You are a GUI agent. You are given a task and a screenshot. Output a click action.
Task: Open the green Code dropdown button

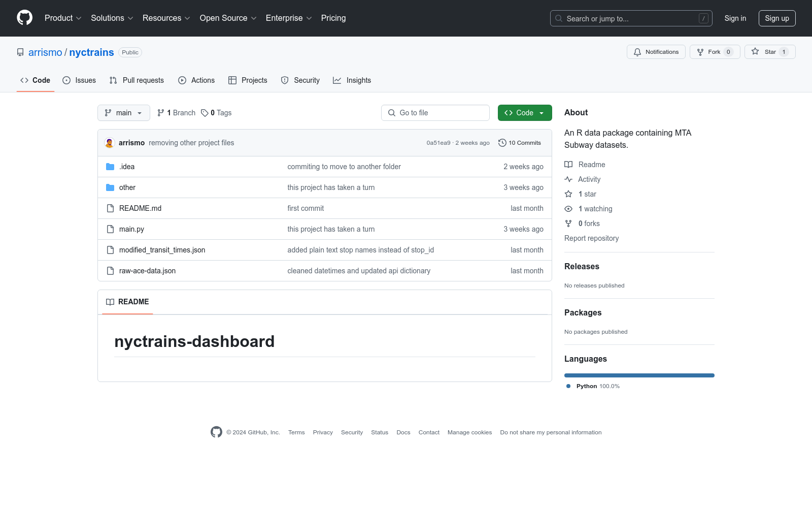525,113
